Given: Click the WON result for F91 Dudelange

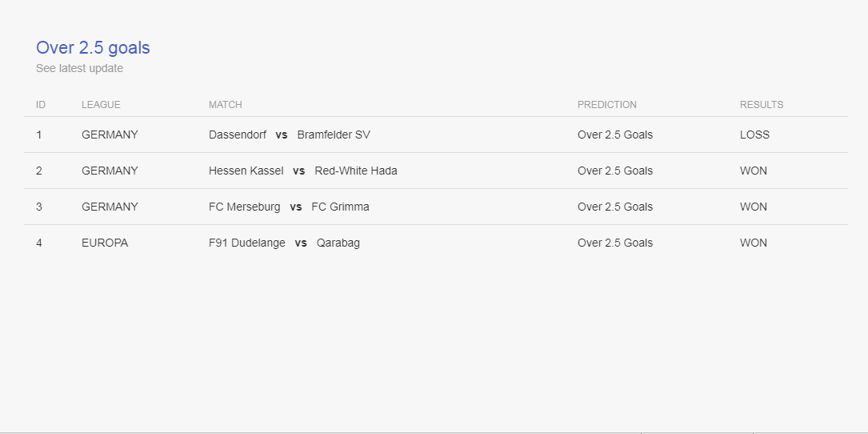Looking at the screenshot, I should click(x=754, y=243).
